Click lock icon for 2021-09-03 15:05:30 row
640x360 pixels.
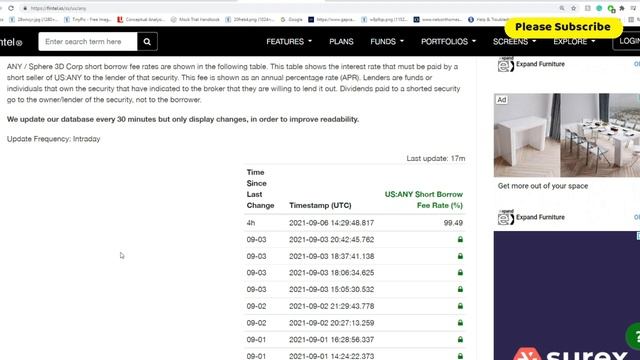[460, 289]
